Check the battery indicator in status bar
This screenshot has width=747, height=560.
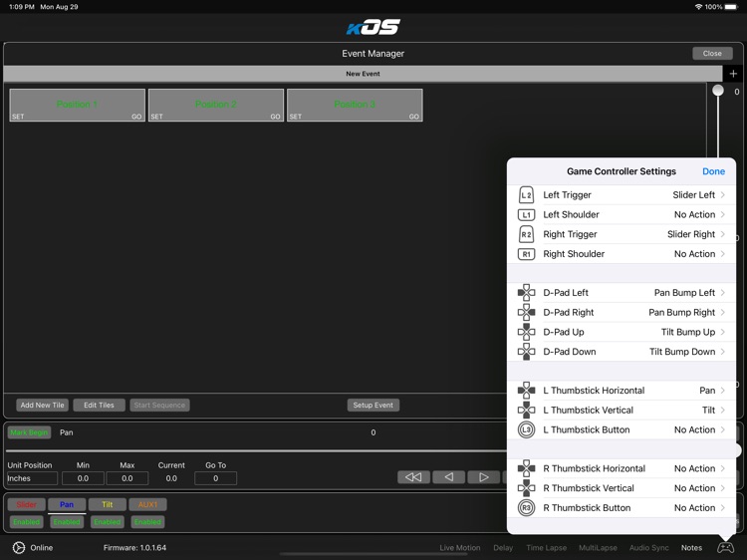click(x=731, y=7)
